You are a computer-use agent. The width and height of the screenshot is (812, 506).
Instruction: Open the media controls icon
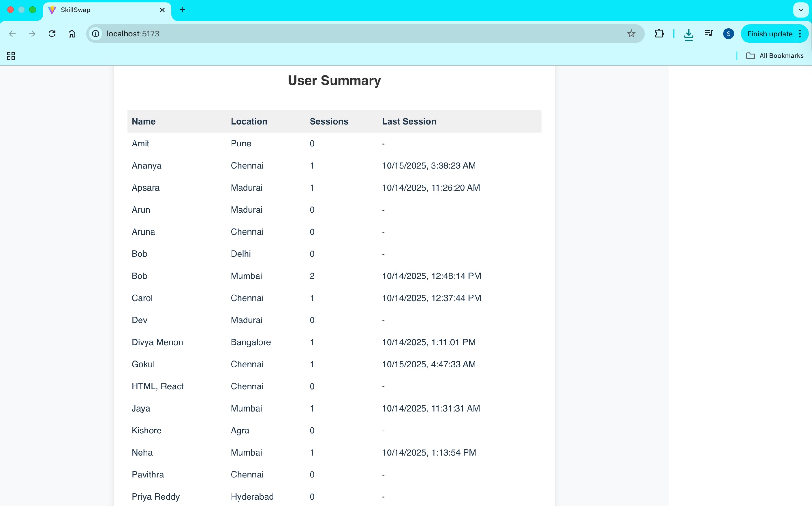point(708,34)
